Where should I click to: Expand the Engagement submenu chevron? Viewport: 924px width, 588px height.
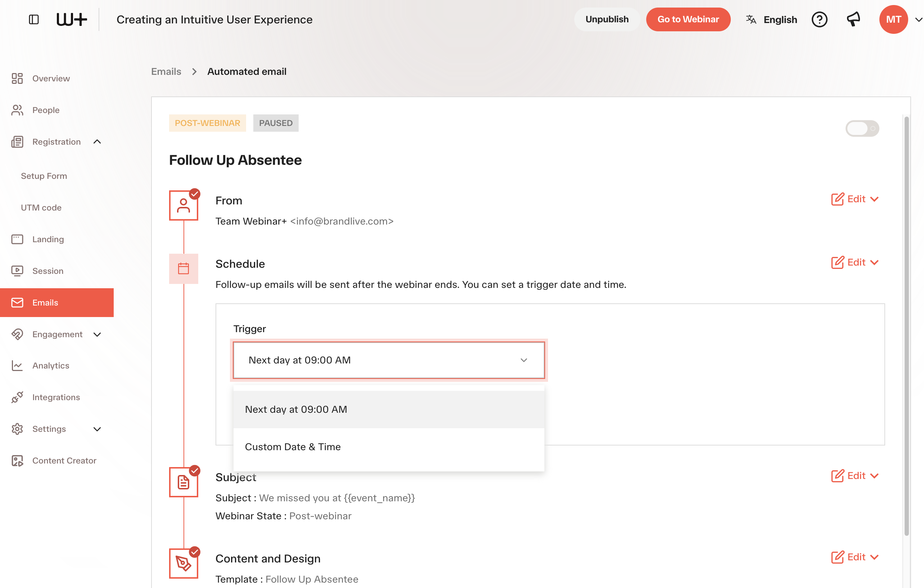97,335
